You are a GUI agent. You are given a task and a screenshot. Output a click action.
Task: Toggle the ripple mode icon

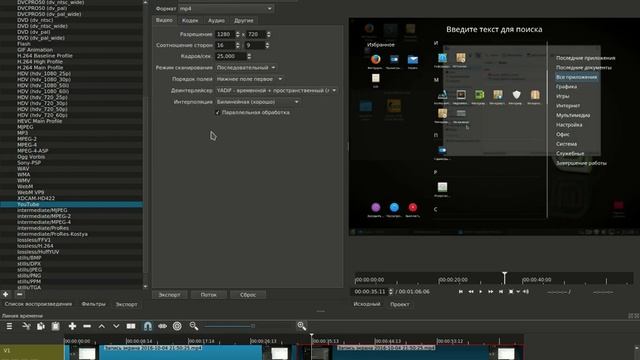pos(162,326)
